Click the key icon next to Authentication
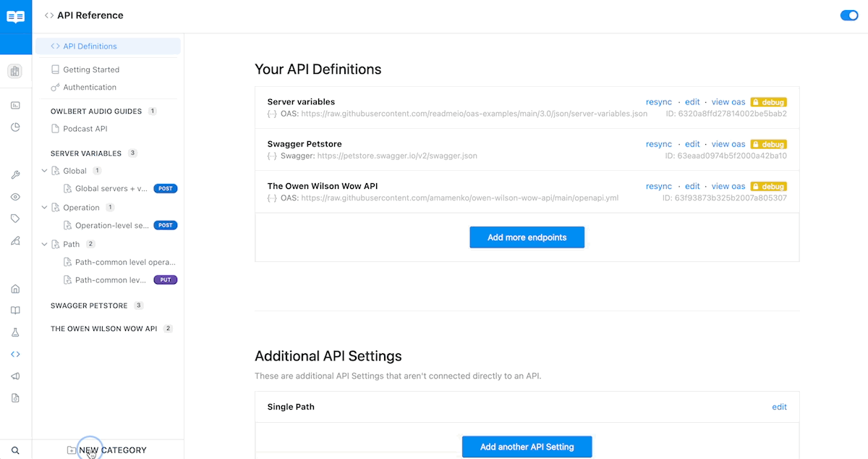The height and width of the screenshot is (459, 868). coord(56,87)
